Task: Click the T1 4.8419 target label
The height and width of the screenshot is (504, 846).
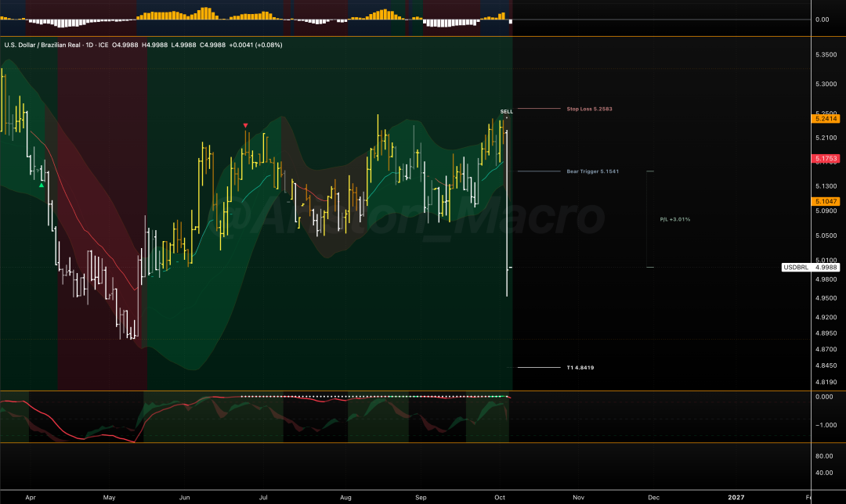Action: pos(580,368)
